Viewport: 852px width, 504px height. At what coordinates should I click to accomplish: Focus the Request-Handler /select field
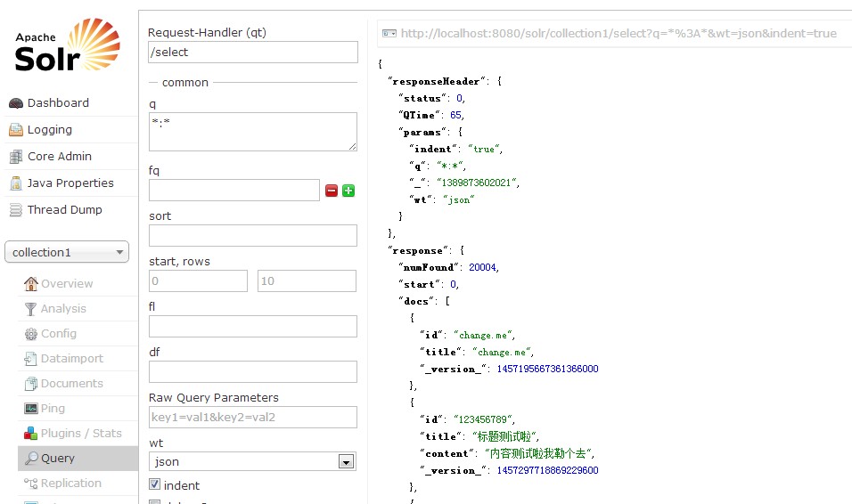(x=253, y=53)
